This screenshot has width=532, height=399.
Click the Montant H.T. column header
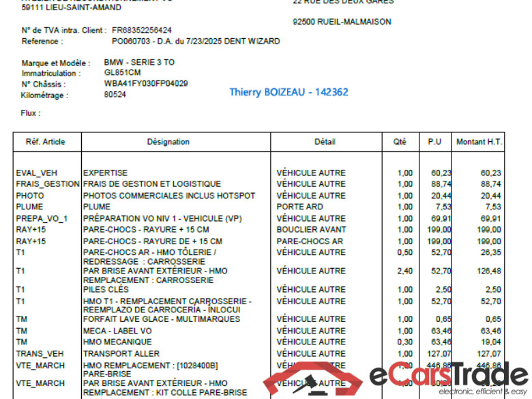479,142
